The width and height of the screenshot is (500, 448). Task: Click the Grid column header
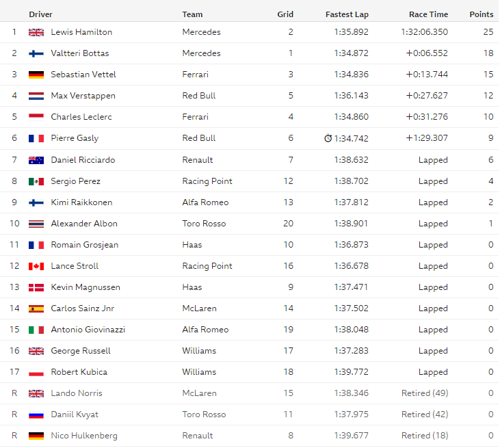tap(285, 14)
